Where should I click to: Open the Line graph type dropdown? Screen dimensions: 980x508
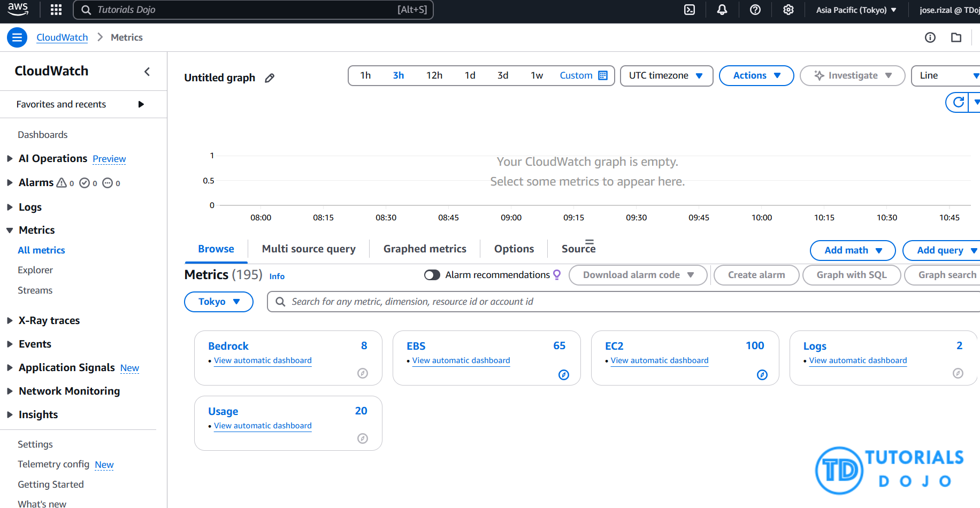[x=946, y=75]
